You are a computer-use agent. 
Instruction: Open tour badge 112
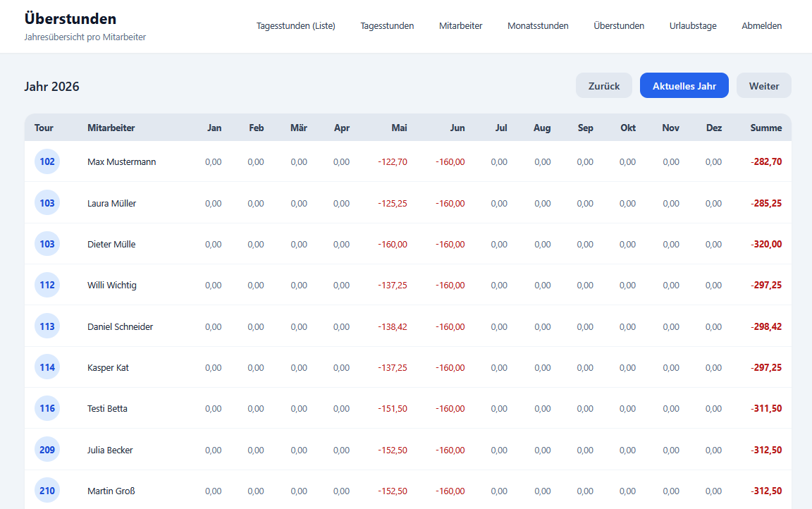(x=47, y=285)
